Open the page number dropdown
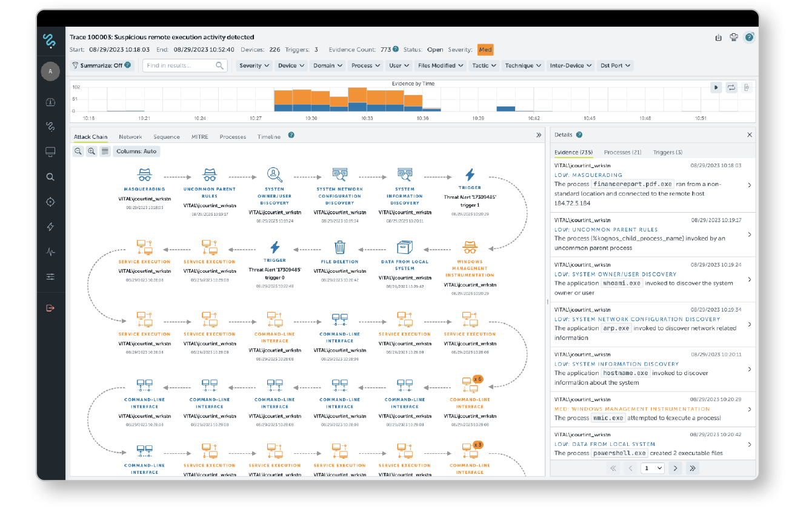Screen dimensions: 812x509 [x=651, y=468]
